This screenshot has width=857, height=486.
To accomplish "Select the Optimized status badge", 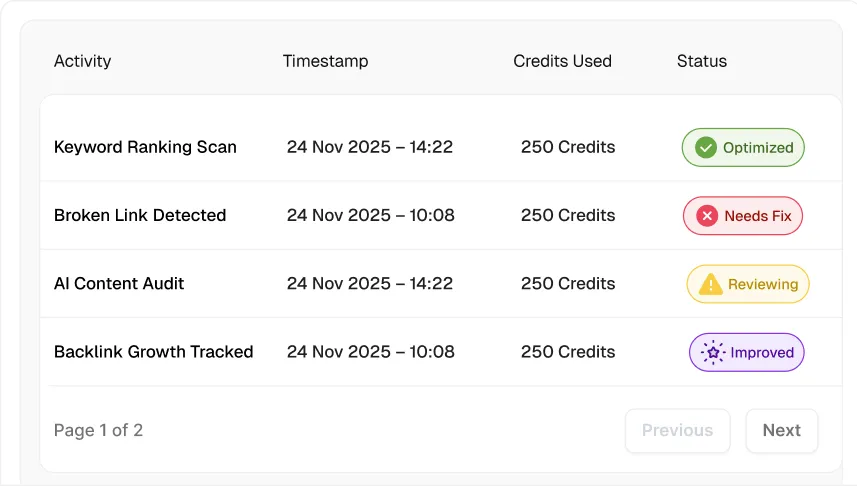I will [x=743, y=148].
